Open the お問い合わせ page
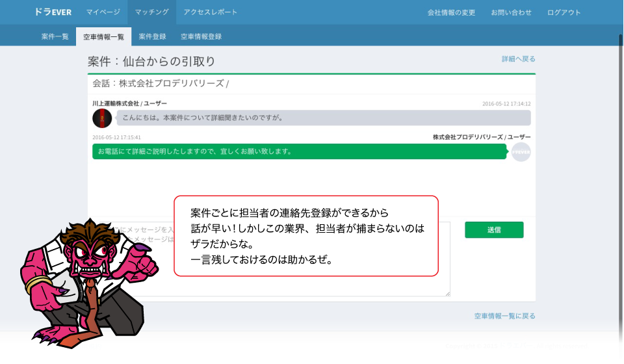Viewport: 624px width, 364px height. tap(511, 12)
